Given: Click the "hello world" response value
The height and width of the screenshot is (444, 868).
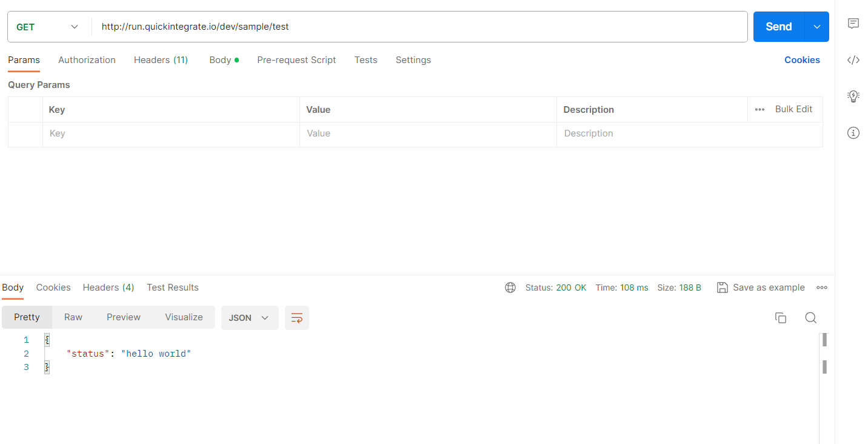Looking at the screenshot, I should click(156, 354).
